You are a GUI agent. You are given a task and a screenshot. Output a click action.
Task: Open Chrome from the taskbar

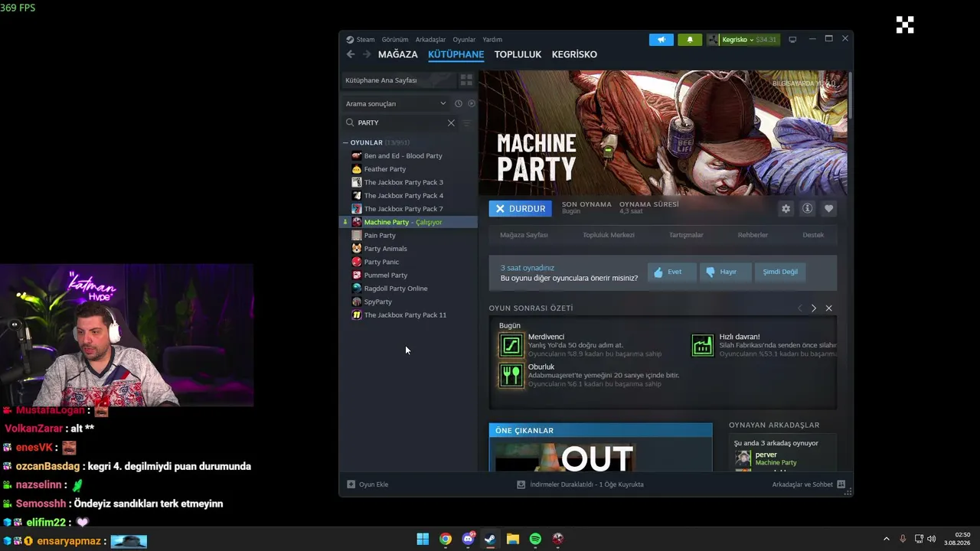click(x=446, y=539)
